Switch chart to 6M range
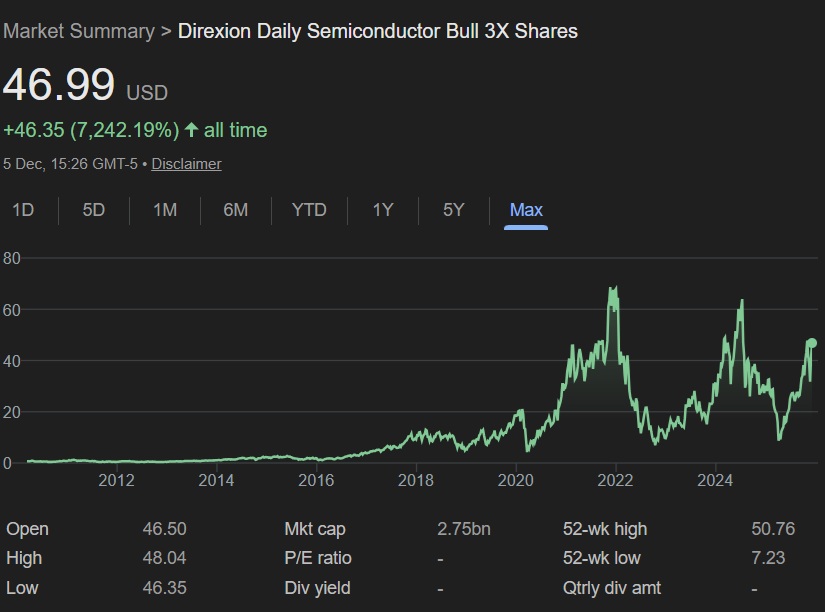 [x=236, y=210]
